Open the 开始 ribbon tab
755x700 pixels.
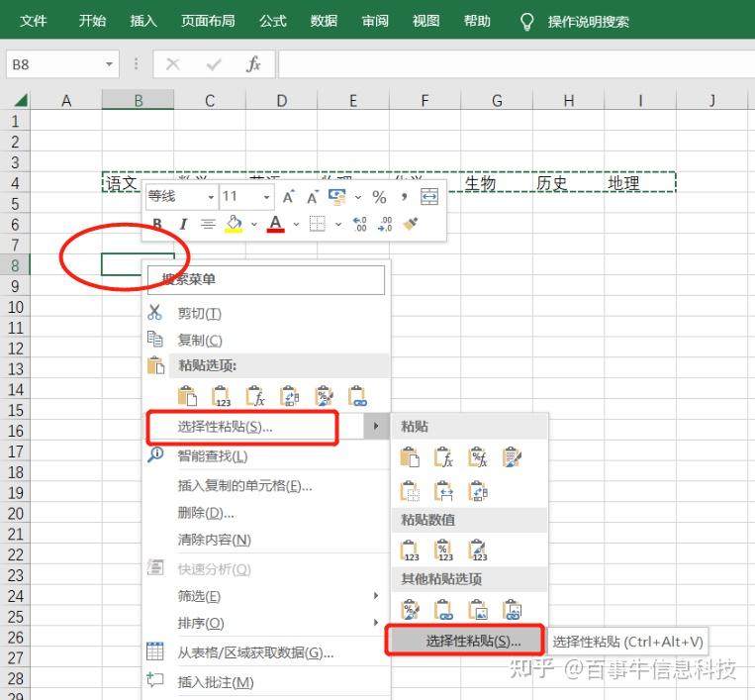(92, 21)
